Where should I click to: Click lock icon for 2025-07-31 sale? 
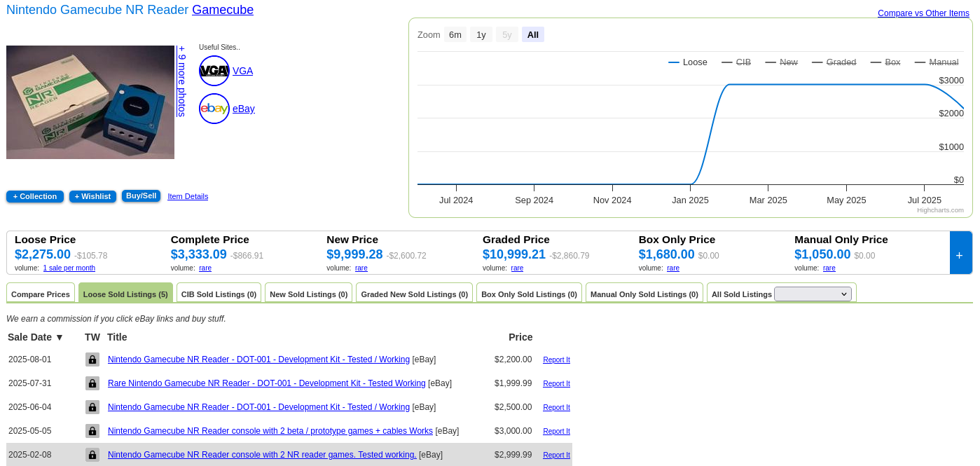point(92,383)
